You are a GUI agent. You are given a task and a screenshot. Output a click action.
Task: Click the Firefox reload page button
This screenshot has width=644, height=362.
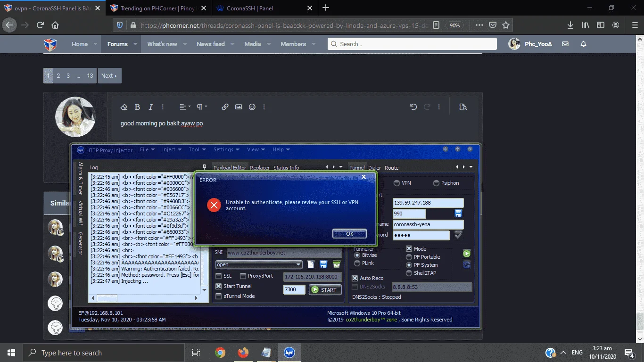pyautogui.click(x=40, y=25)
